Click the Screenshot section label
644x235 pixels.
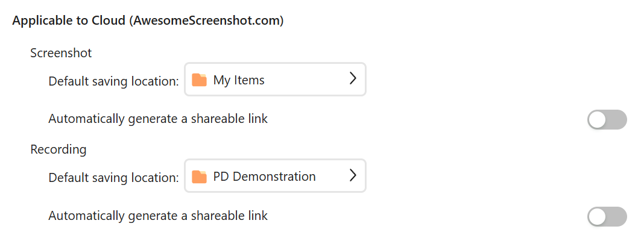[x=61, y=53]
